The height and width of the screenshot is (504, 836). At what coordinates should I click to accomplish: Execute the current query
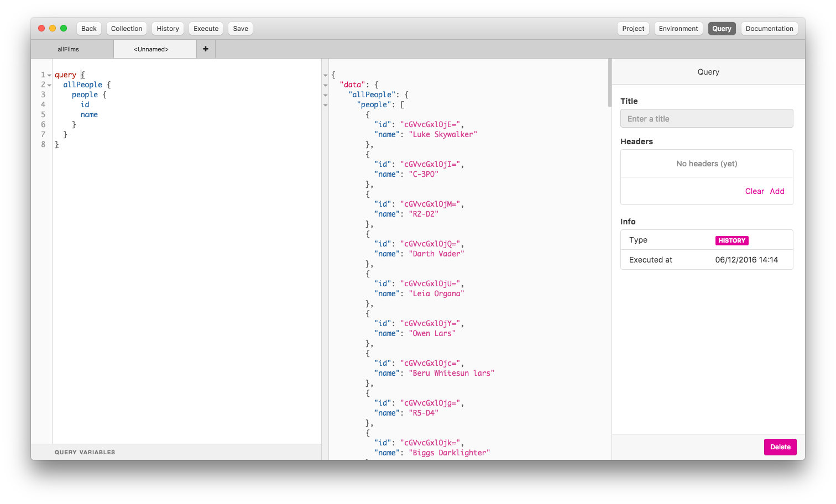(206, 28)
